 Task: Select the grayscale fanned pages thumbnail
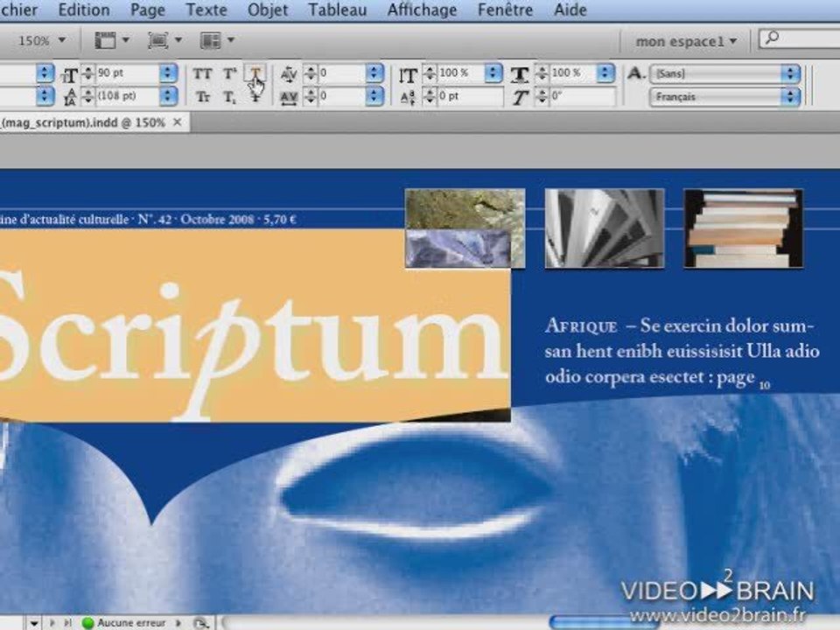point(605,227)
